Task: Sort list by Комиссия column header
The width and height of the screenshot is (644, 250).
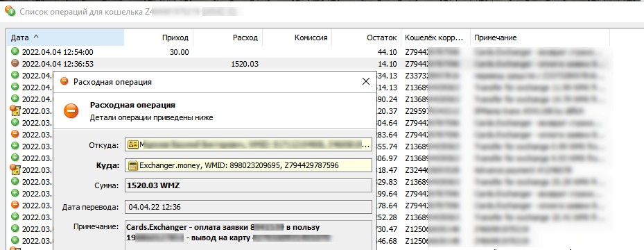Action: coord(297,37)
